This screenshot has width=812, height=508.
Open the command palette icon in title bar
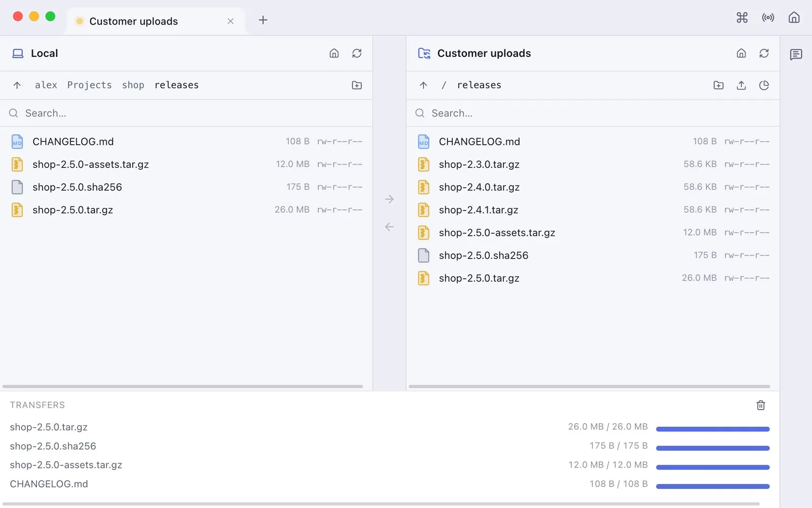pyautogui.click(x=742, y=18)
